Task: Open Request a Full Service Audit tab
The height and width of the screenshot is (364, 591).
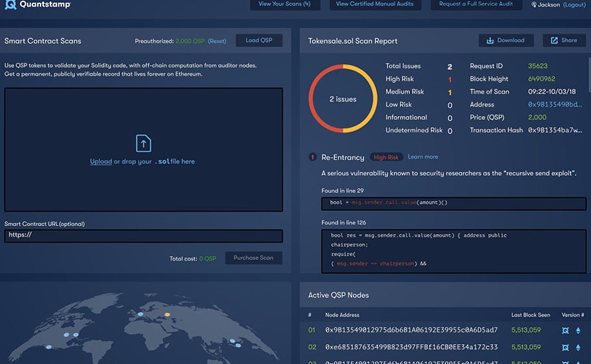Action: (476, 4)
